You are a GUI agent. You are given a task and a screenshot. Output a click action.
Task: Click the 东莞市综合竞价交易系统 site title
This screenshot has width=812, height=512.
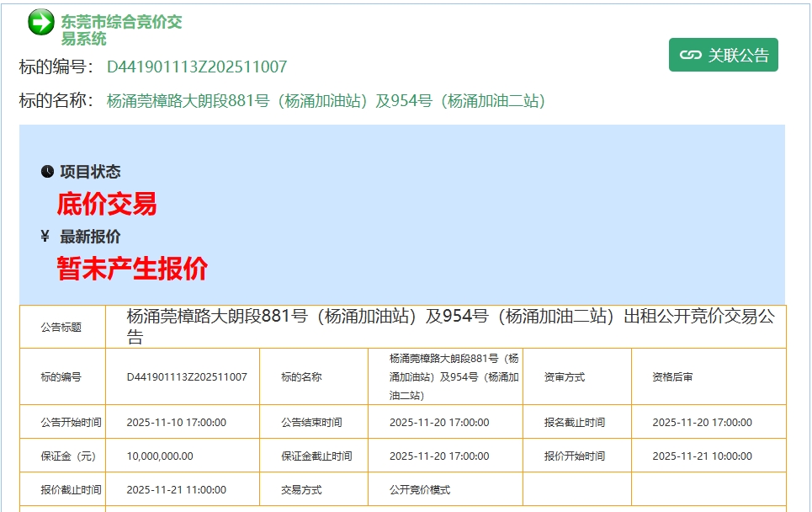pos(120,30)
